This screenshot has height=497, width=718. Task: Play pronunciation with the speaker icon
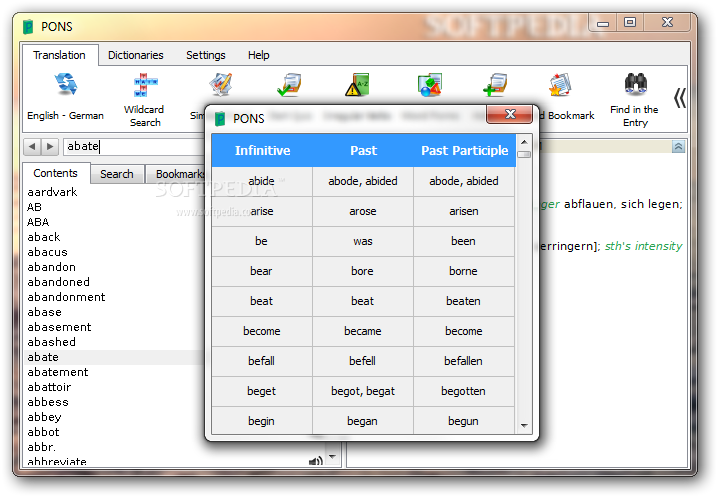coord(315,461)
